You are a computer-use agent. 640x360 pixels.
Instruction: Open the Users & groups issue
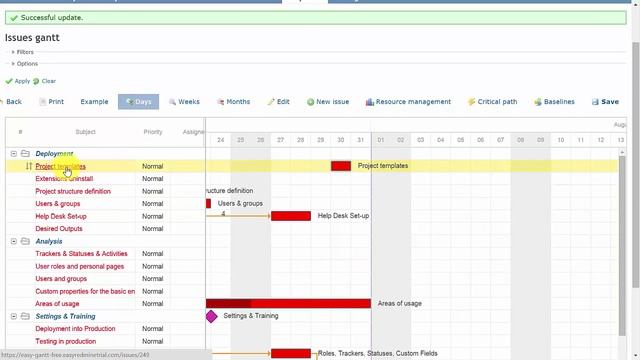click(58, 204)
